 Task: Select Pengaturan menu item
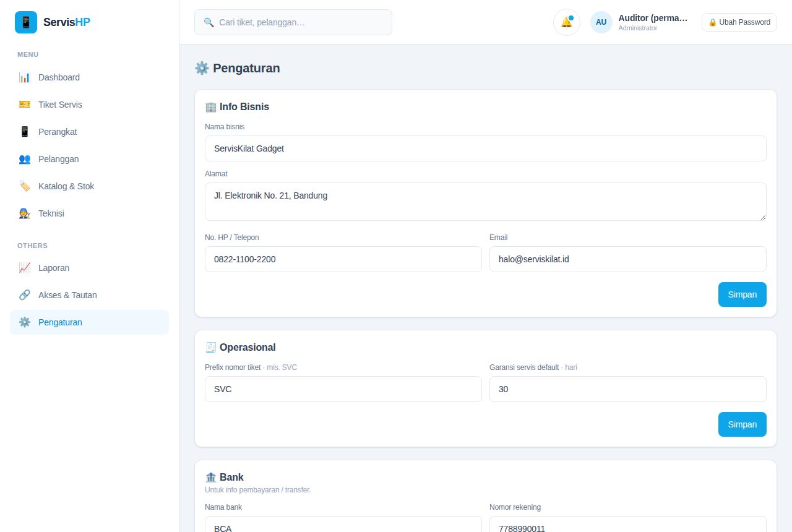(x=89, y=322)
